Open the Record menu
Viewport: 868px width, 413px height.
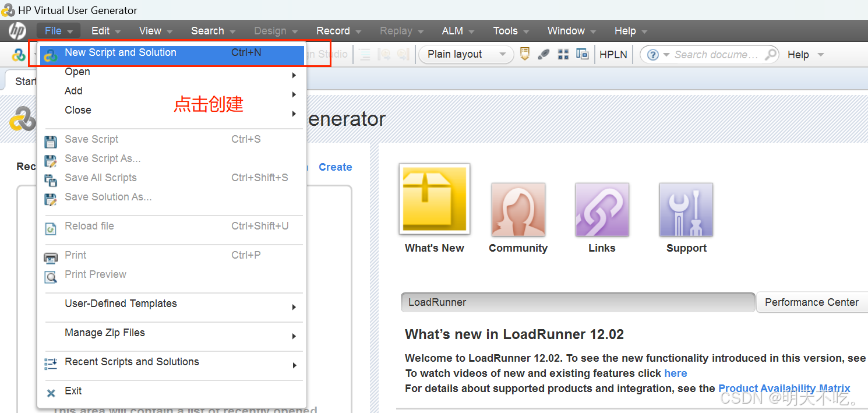click(x=338, y=31)
